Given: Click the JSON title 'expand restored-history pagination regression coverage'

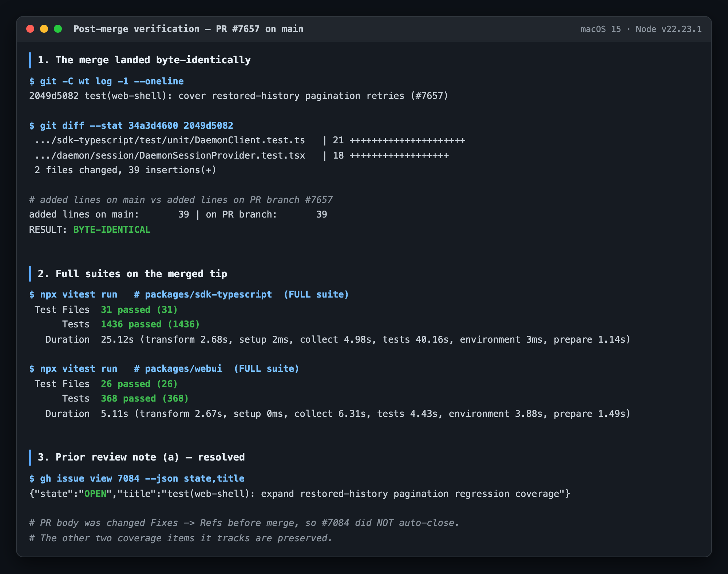Looking at the screenshot, I should pos(410,494).
